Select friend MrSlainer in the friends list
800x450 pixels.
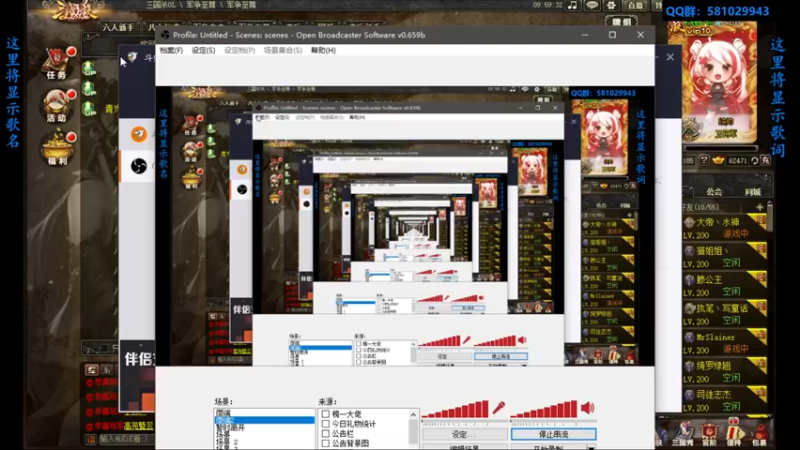(x=724, y=343)
